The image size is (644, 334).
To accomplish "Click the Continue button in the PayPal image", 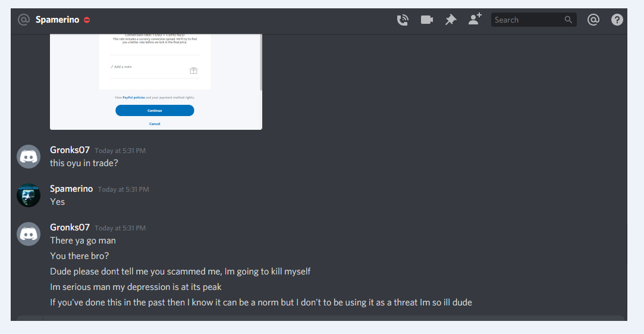I will 155,110.
